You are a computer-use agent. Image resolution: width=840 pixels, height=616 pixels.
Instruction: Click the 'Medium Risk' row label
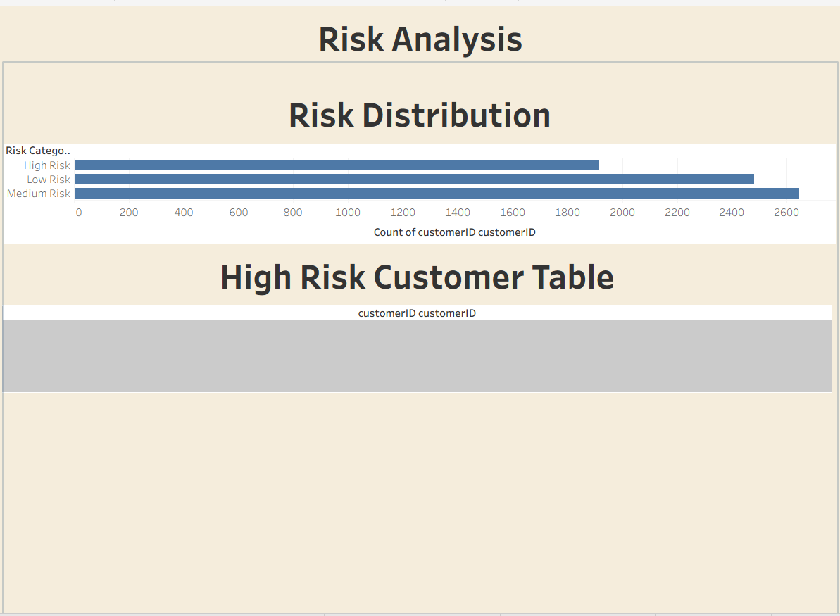[39, 193]
